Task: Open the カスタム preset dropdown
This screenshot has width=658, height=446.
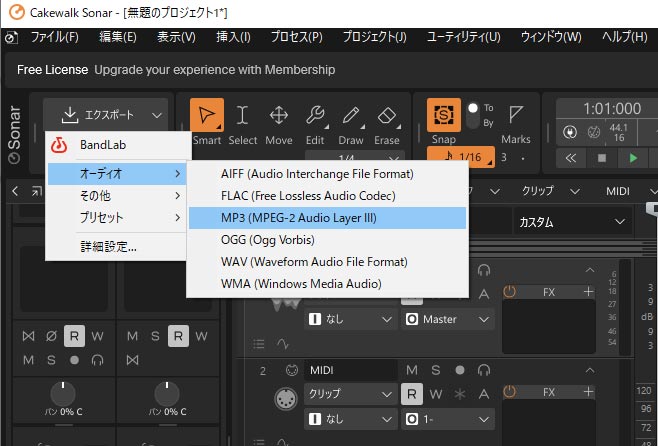Action: click(x=572, y=222)
